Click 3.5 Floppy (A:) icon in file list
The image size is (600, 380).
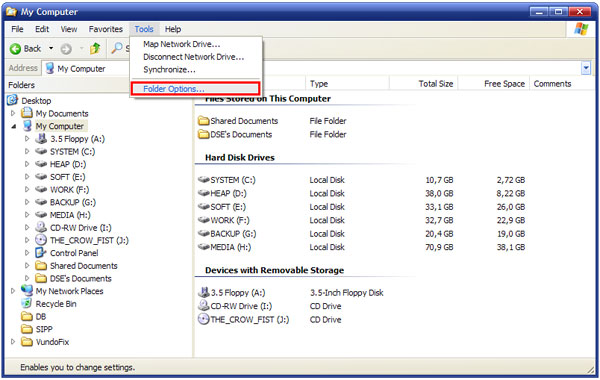(204, 292)
